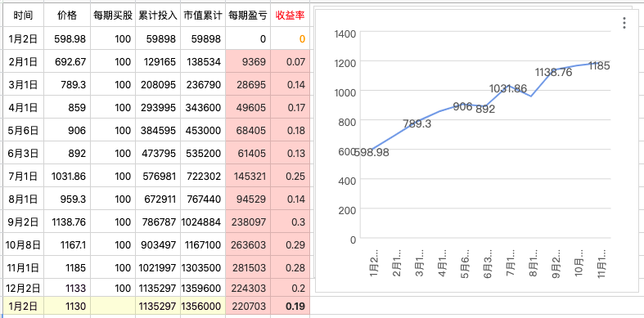Select the market value cell 138534

click(202, 62)
